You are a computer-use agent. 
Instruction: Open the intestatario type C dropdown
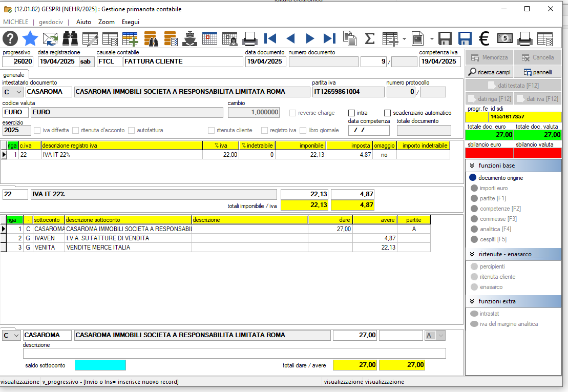13,92
